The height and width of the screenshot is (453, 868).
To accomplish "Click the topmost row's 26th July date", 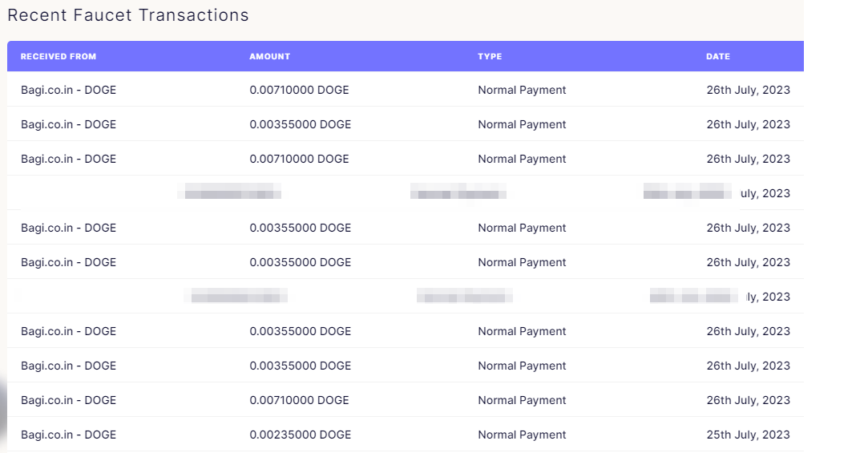I will tap(748, 90).
